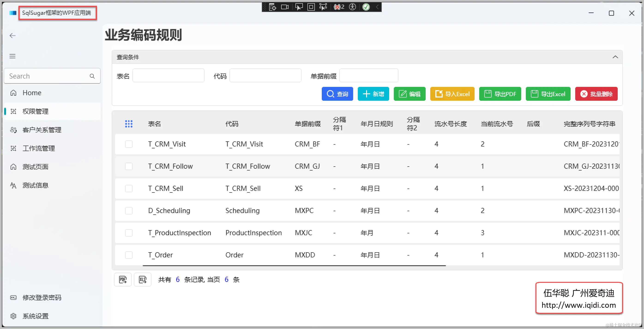Expand 工作流管理 in sidebar
644x329 pixels.
[x=39, y=148]
